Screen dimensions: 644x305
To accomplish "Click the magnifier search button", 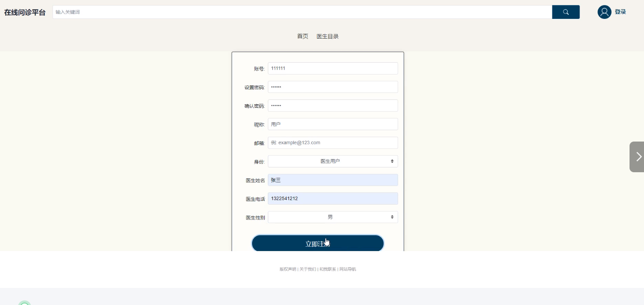I will coord(566,12).
